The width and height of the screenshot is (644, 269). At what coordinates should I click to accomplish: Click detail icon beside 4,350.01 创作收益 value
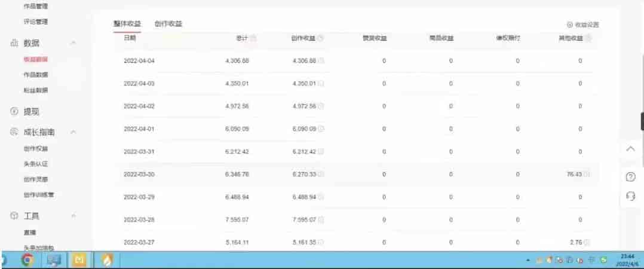pyautogui.click(x=321, y=83)
